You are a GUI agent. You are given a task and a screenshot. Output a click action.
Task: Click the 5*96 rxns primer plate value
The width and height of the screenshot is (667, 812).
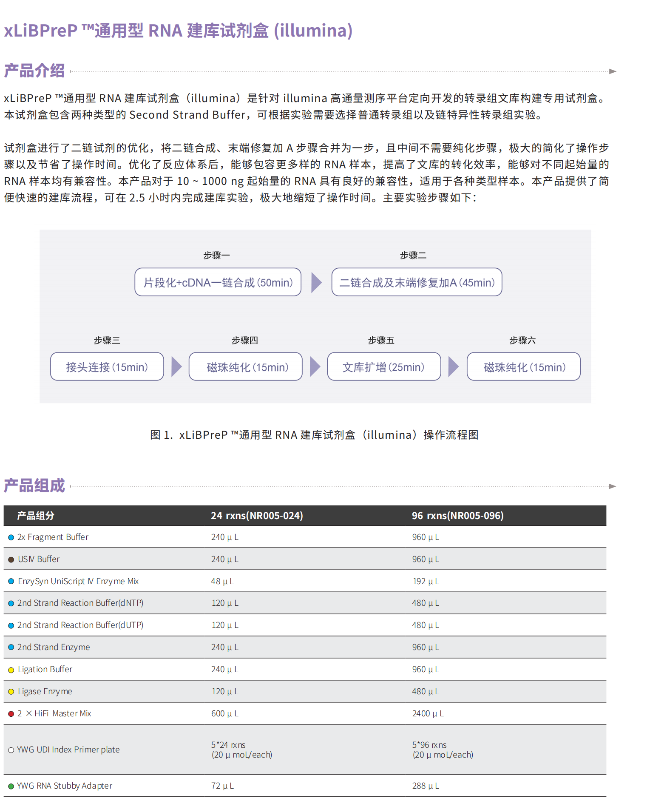443,750
